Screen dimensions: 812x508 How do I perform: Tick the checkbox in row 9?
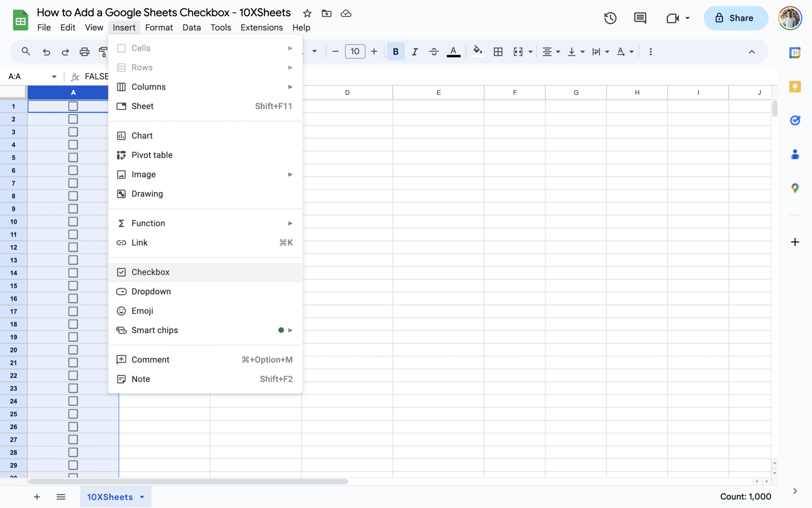73,209
